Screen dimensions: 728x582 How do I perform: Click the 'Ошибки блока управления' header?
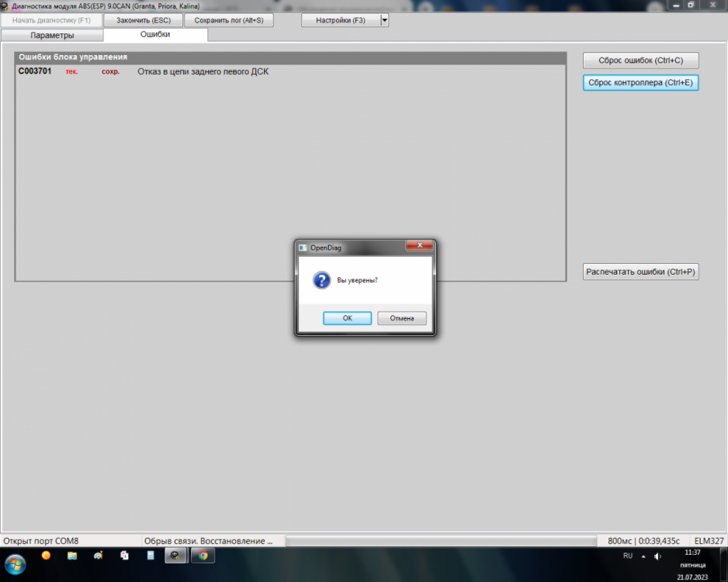[x=290, y=57]
